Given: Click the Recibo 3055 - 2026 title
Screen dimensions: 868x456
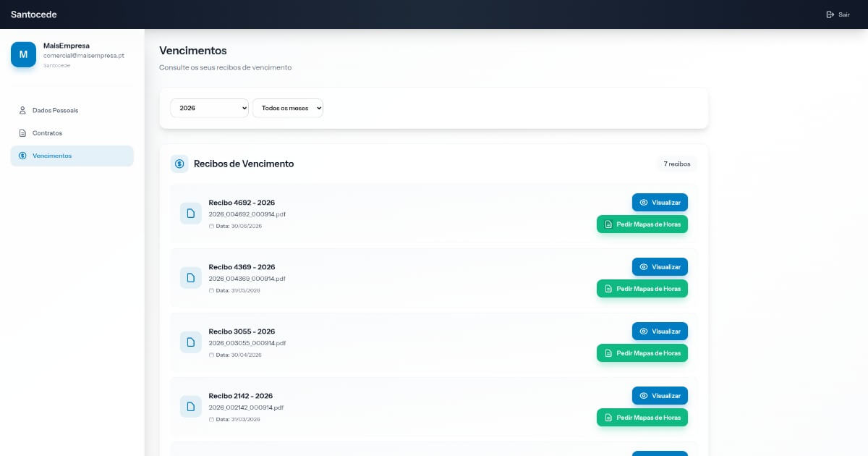Looking at the screenshot, I should point(242,332).
